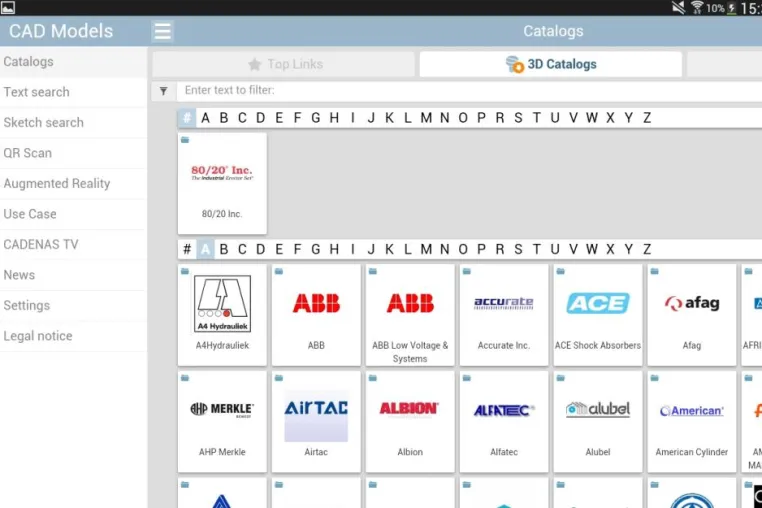
Task: Open the Accurate Inc. catalog
Action: [x=504, y=315]
